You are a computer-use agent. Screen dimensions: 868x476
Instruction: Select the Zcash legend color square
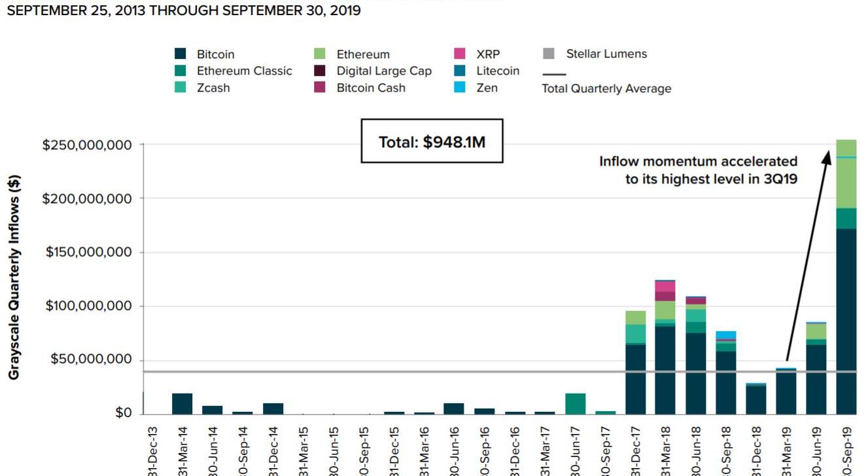coord(181,87)
